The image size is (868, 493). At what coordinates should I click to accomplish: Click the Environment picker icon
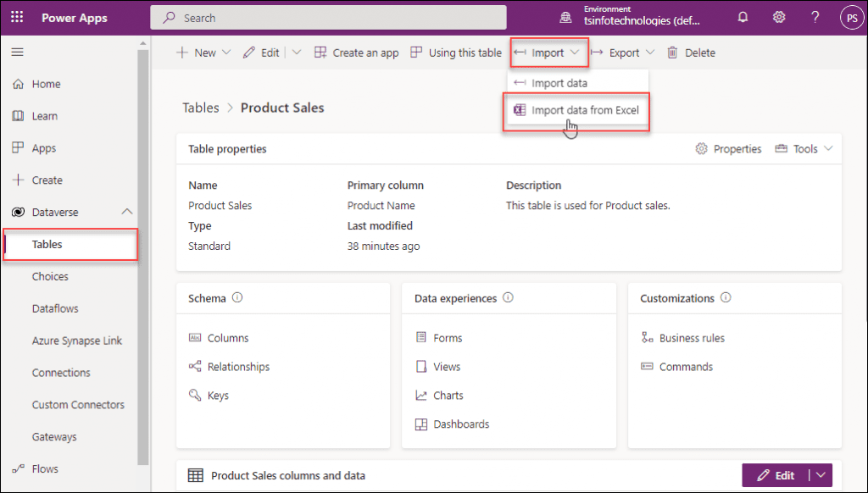pos(565,18)
